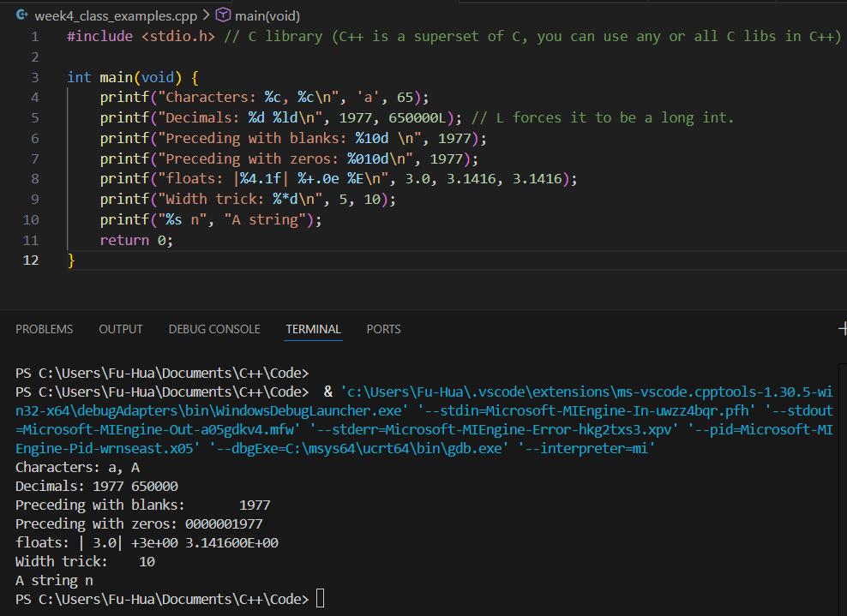The image size is (847, 616).
Task: Select line number 8 in the gutter
Action: [x=34, y=179]
